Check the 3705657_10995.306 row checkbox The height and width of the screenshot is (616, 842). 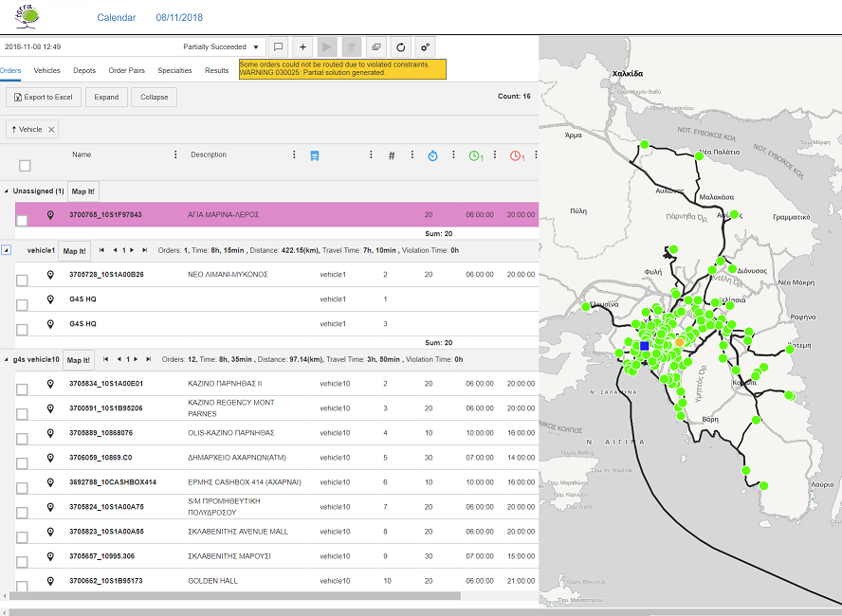tap(22, 562)
